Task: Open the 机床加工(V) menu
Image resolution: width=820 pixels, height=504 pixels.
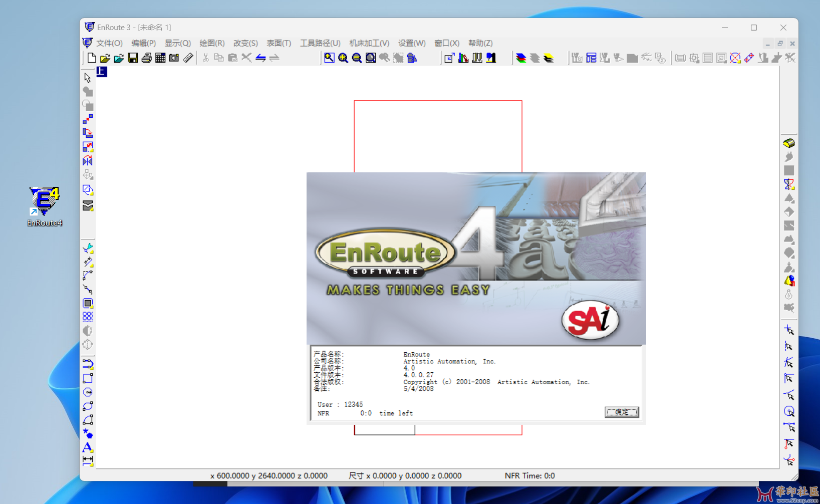Action: [369, 43]
